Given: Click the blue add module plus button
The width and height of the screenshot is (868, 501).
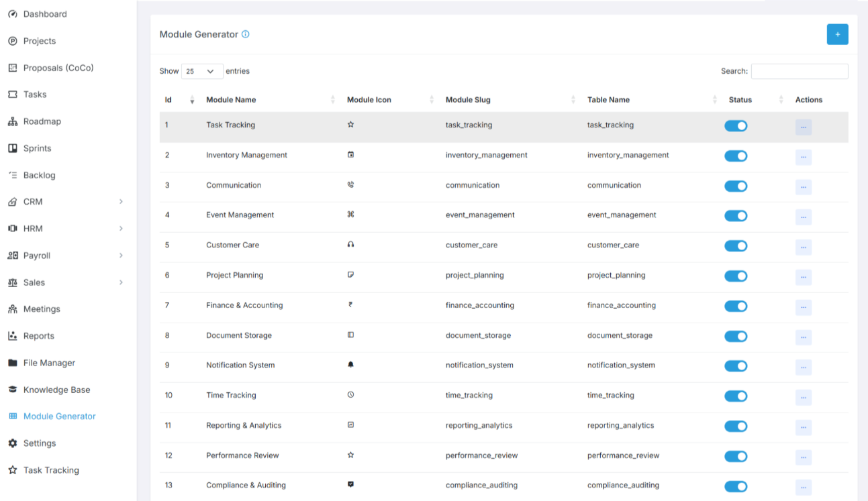Looking at the screenshot, I should tap(837, 34).
